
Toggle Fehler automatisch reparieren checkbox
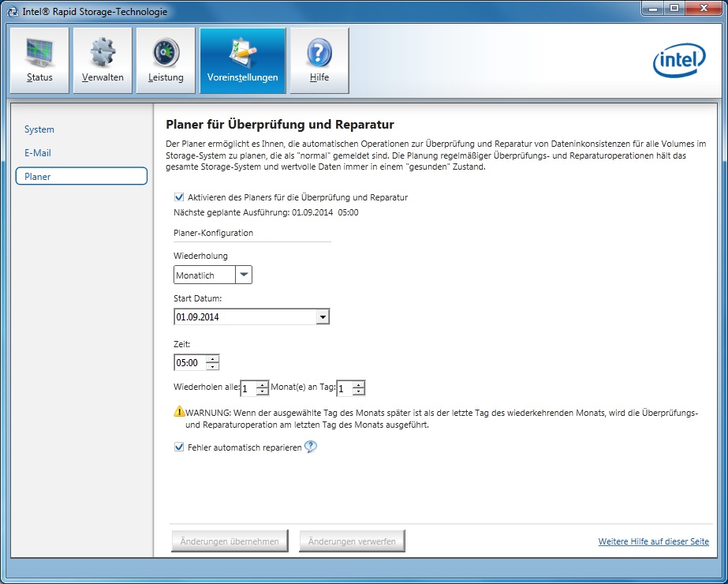179,447
